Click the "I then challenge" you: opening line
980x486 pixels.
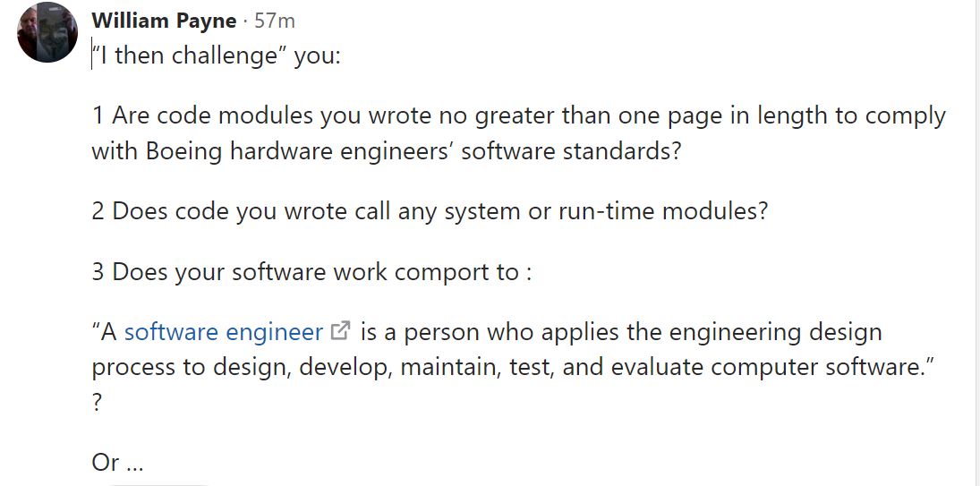pyautogui.click(x=217, y=56)
